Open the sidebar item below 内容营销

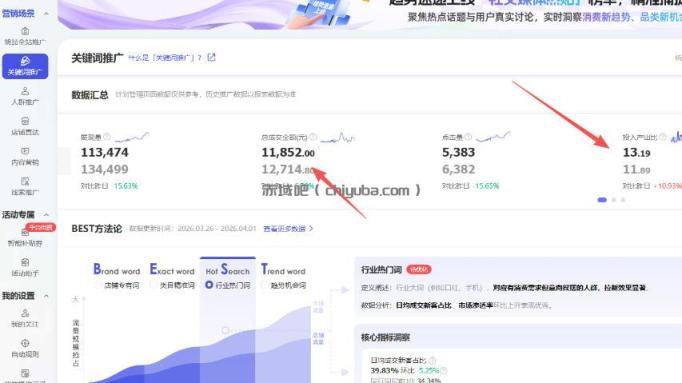pos(25,186)
